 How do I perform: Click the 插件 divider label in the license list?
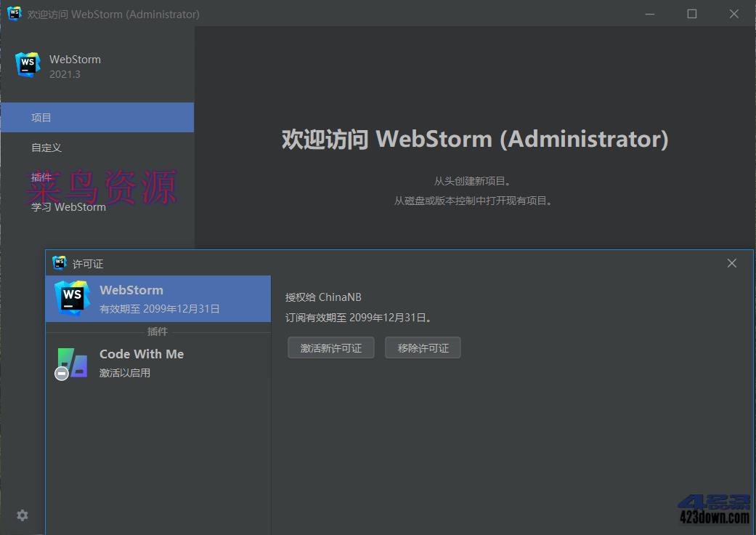coord(158,331)
